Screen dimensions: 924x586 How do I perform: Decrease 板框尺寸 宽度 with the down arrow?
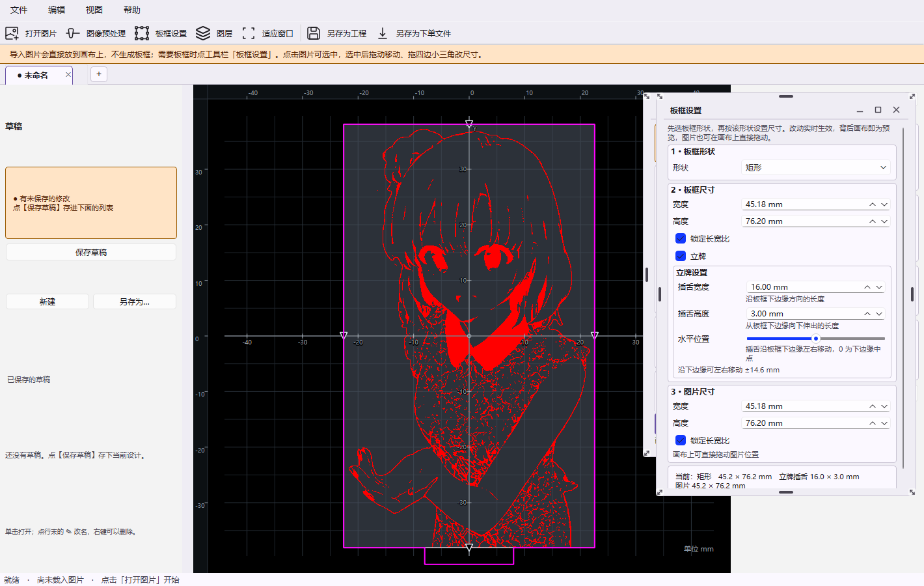(x=884, y=204)
